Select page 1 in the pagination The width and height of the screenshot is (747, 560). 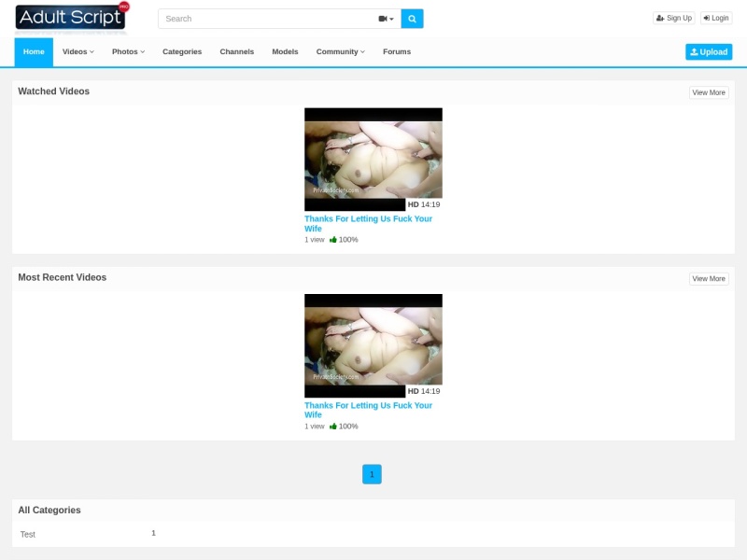pyautogui.click(x=372, y=474)
